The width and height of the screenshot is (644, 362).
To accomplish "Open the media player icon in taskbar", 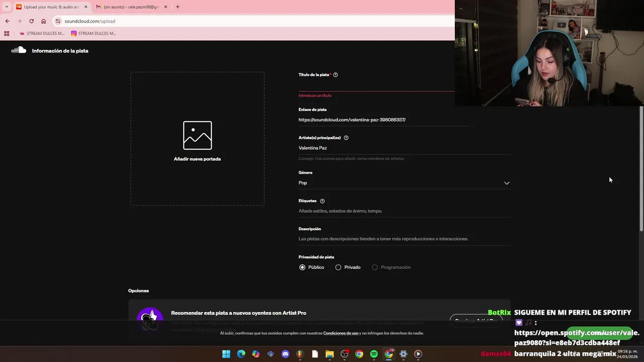I will tap(418, 354).
